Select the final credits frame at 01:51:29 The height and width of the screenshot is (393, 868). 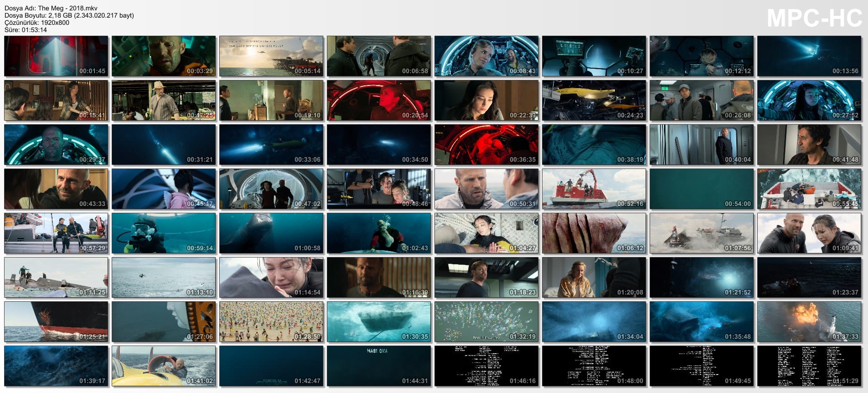[x=809, y=366]
